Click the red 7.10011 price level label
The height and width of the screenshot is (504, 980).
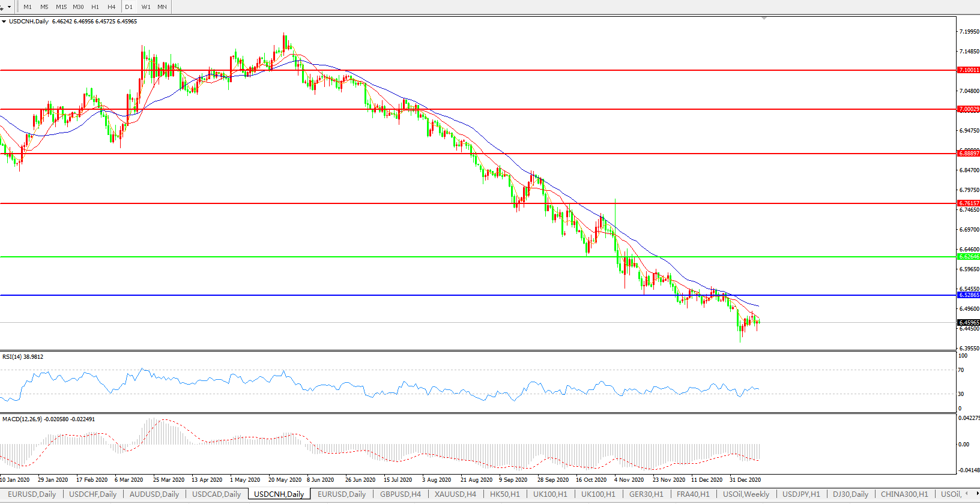click(968, 70)
